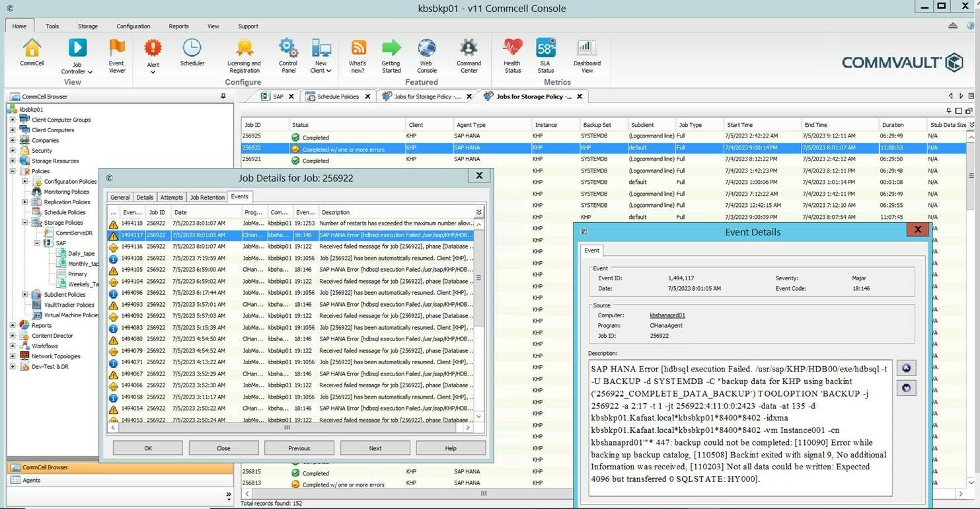
Task: Expand the Client Computers node
Action: coord(12,130)
